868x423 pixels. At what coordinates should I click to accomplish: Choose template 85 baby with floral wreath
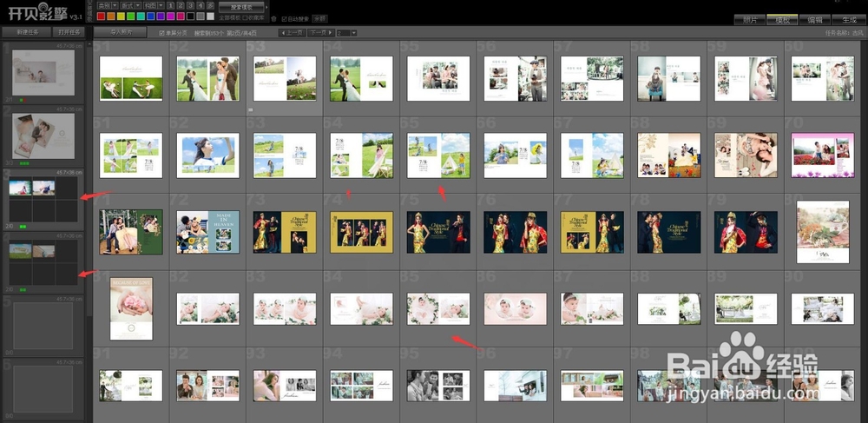click(438, 309)
